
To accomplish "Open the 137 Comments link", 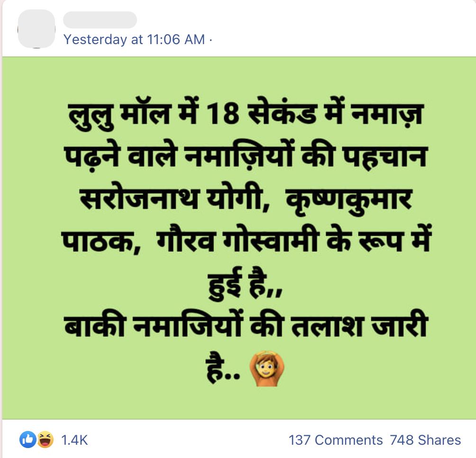I will [x=336, y=440].
